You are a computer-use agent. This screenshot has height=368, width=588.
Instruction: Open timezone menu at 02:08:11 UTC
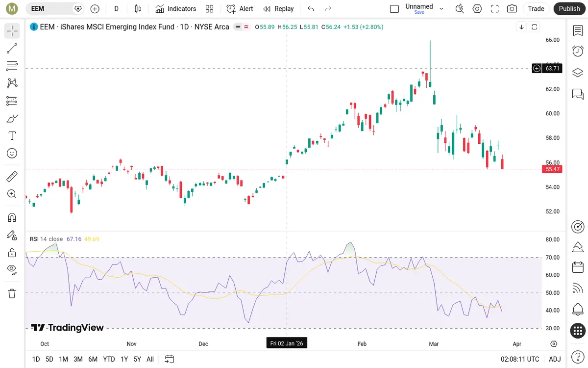coord(520,359)
